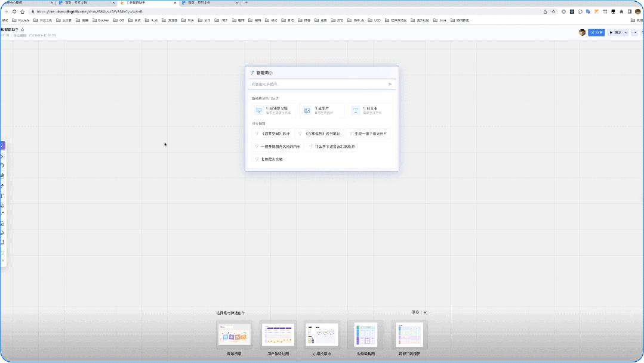The width and height of the screenshot is (644, 363).
Task: Select the pen drawing tool
Action: click(2, 185)
